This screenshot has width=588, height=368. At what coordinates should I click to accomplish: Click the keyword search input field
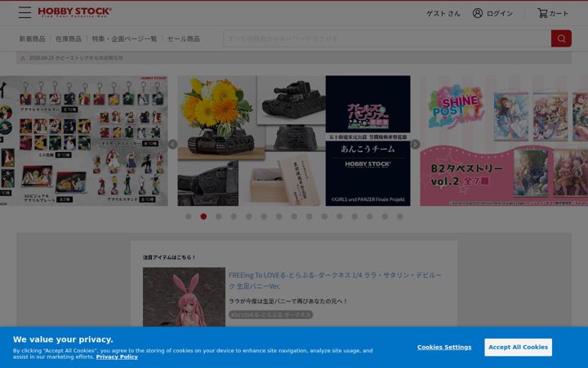(x=387, y=38)
